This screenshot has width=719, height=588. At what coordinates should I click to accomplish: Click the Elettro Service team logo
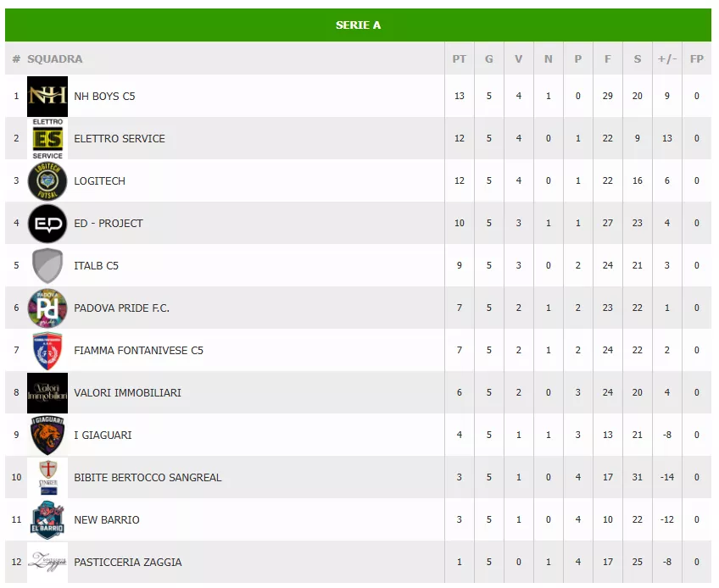(47, 138)
